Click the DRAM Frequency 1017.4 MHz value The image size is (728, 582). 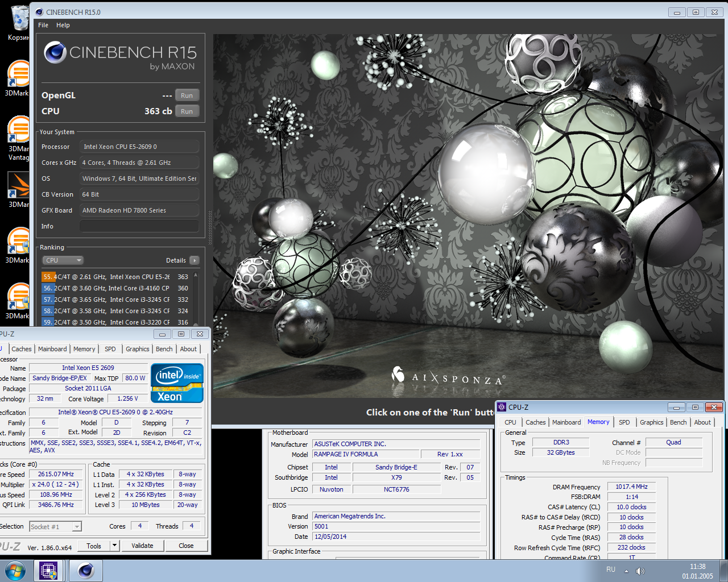pos(631,487)
